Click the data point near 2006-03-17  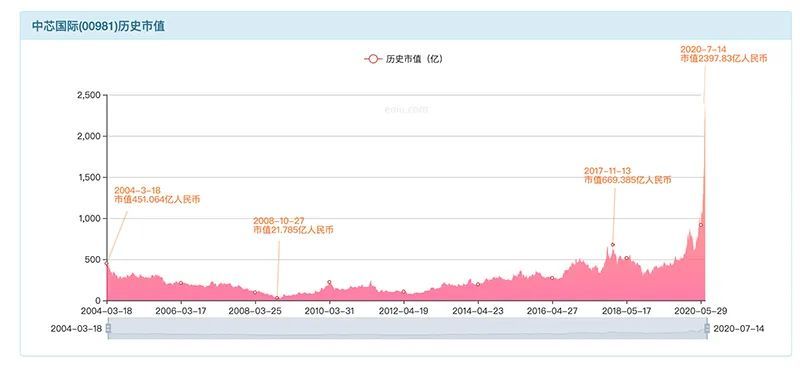181,283
